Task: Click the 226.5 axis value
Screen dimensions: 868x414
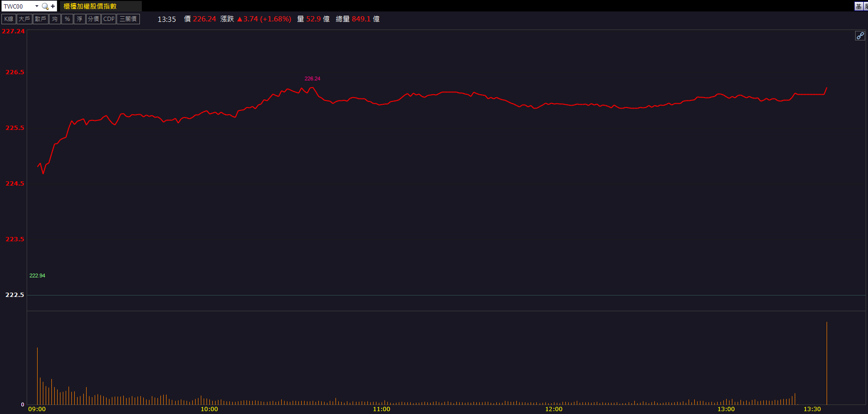Action: tap(15, 72)
